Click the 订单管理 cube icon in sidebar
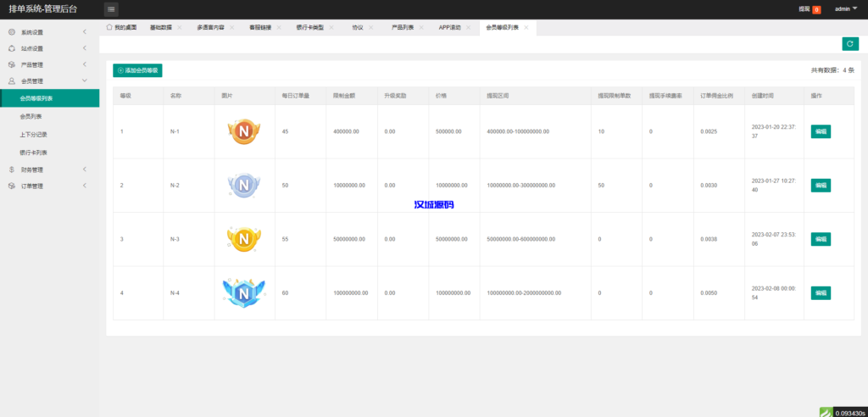 (12, 186)
